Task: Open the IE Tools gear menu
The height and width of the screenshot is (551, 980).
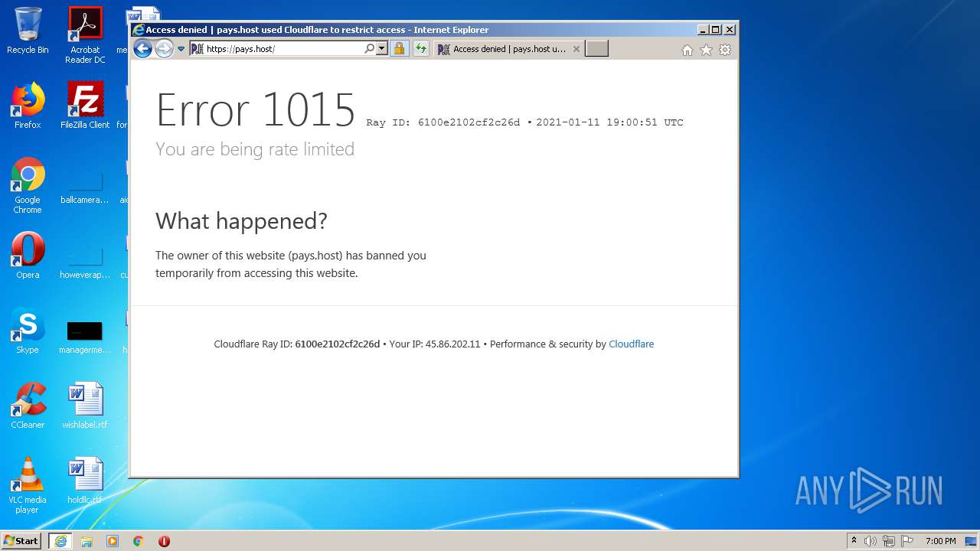Action: 725,50
